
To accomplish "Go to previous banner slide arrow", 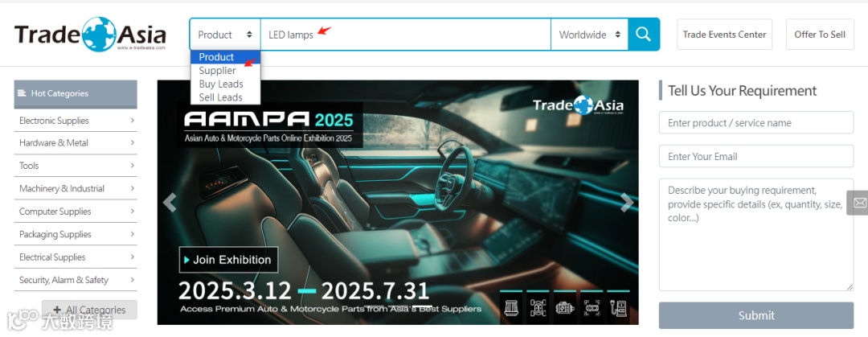I will [170, 203].
